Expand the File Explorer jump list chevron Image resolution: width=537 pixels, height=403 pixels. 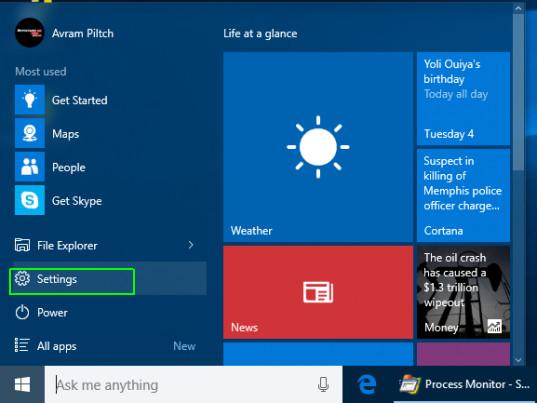pyautogui.click(x=191, y=245)
